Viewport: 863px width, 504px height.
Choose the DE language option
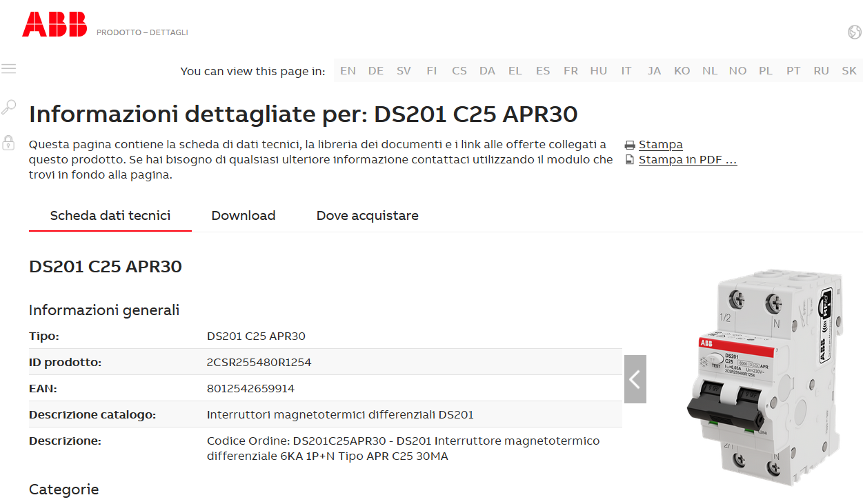(376, 71)
